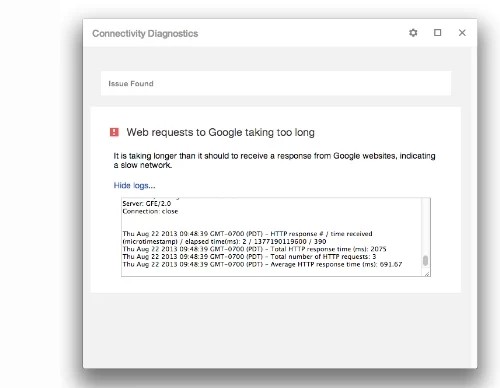Viewport: 500px width, 388px height.
Task: Open the settings gear in the title bar
Action: [413, 33]
